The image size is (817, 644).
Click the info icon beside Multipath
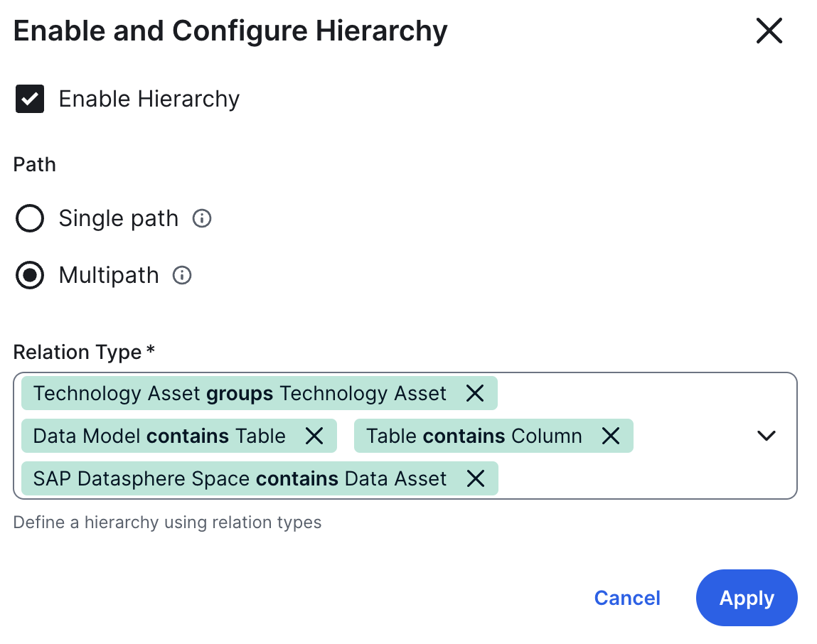182,276
